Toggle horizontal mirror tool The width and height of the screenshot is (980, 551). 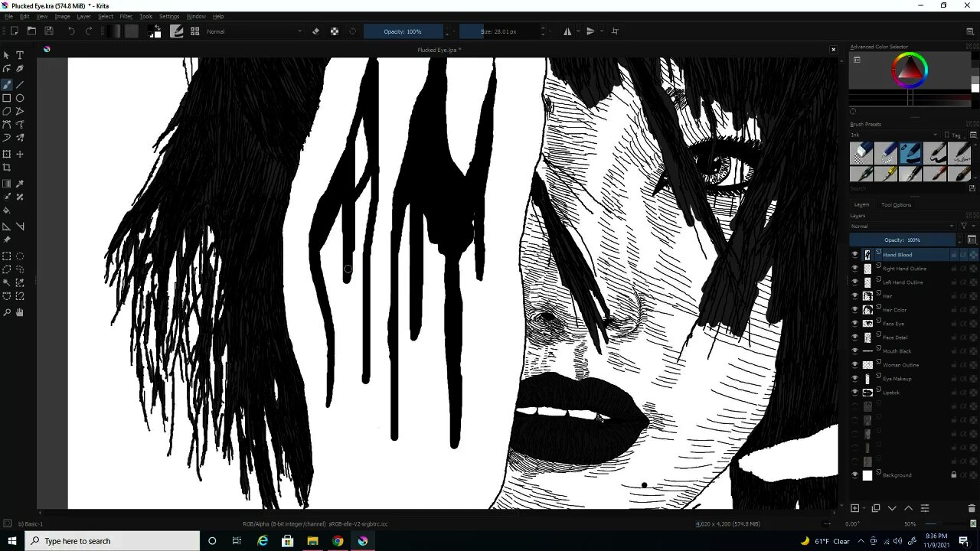[x=567, y=31]
